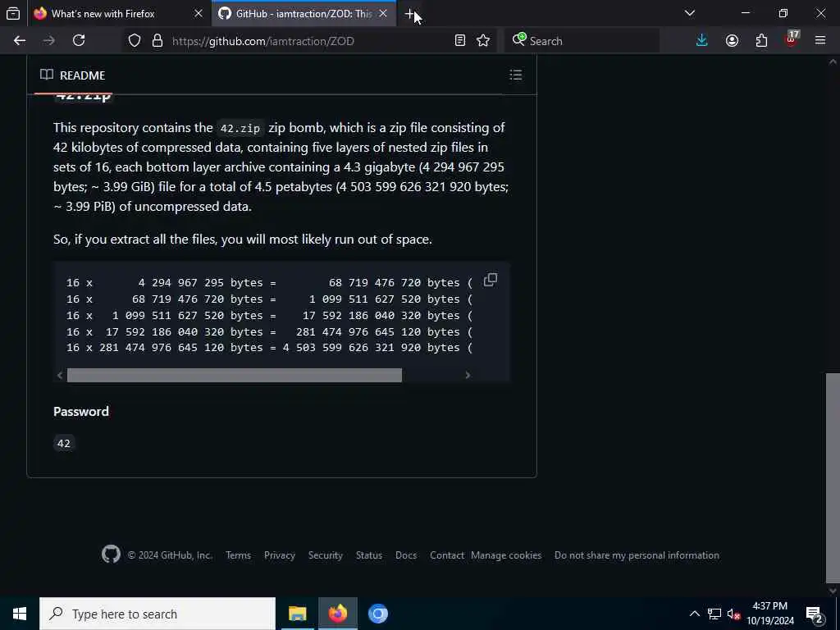Toggle Reader View icon in address bar
840x630 pixels.
point(459,41)
